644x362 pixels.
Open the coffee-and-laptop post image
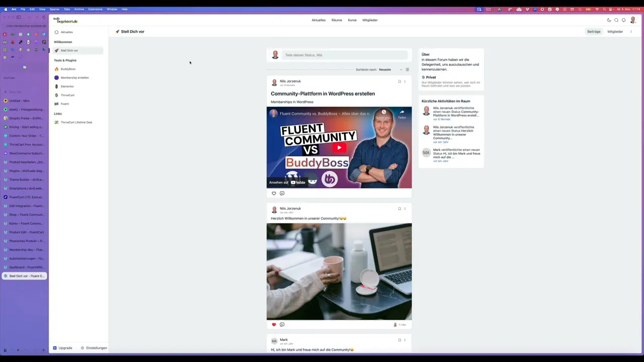click(339, 271)
